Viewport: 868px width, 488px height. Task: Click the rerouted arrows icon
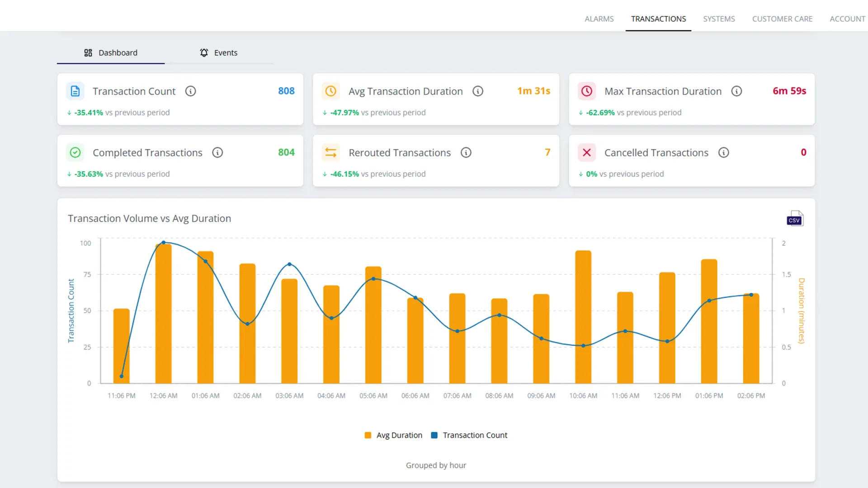pyautogui.click(x=331, y=153)
